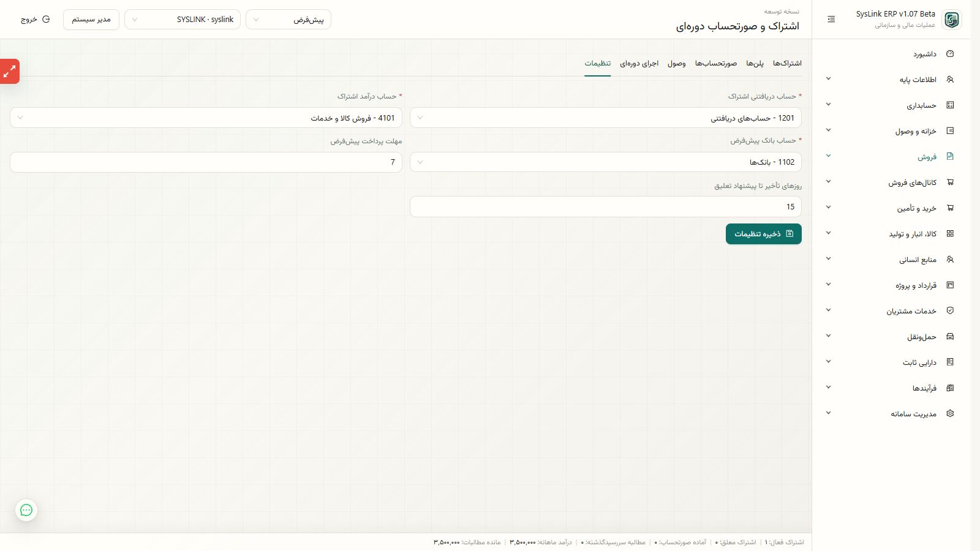Open the chat bubble support icon
980x551 pixels.
point(26,510)
